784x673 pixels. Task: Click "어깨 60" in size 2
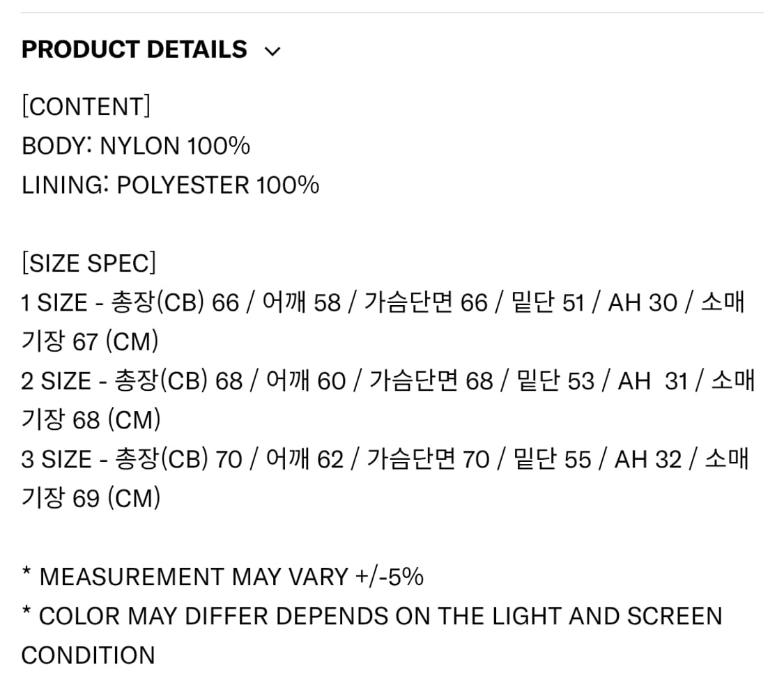305,381
